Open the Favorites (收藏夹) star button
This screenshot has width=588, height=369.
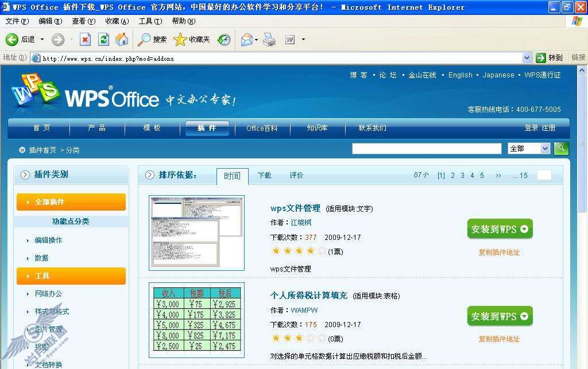(192, 40)
